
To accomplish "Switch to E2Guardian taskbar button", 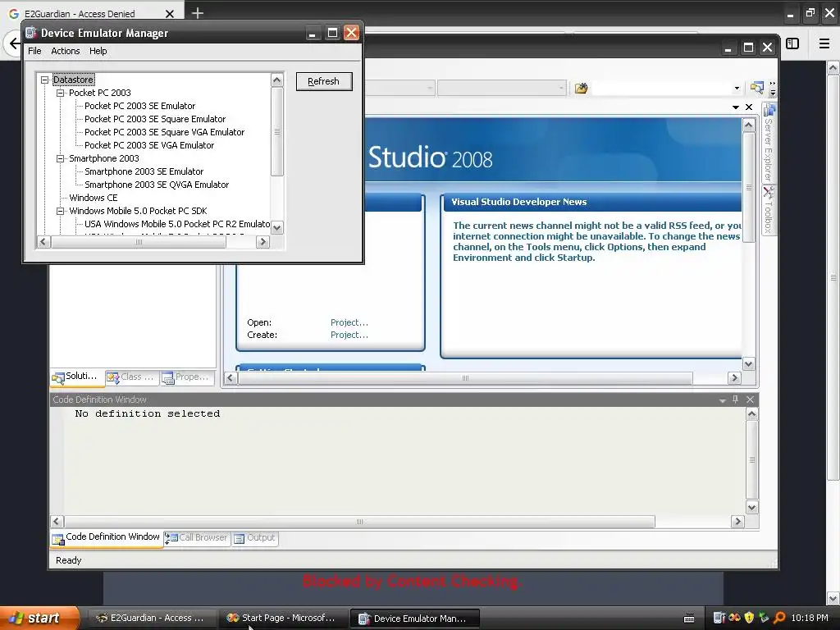I will coord(151,619).
